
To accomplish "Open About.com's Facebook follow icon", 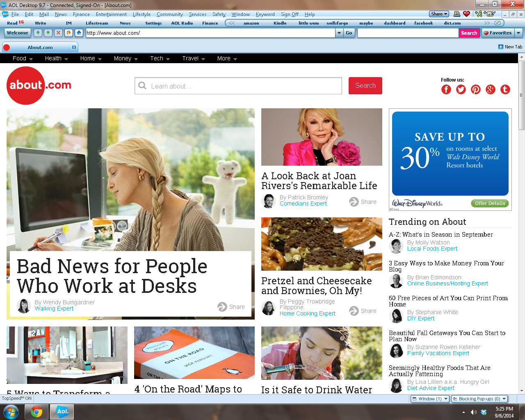I will click(446, 89).
